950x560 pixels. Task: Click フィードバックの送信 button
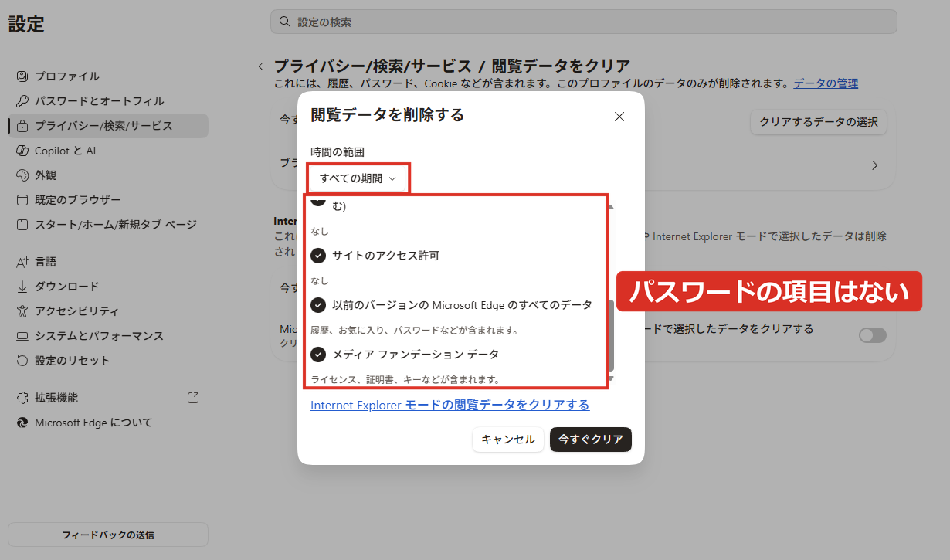click(x=108, y=535)
